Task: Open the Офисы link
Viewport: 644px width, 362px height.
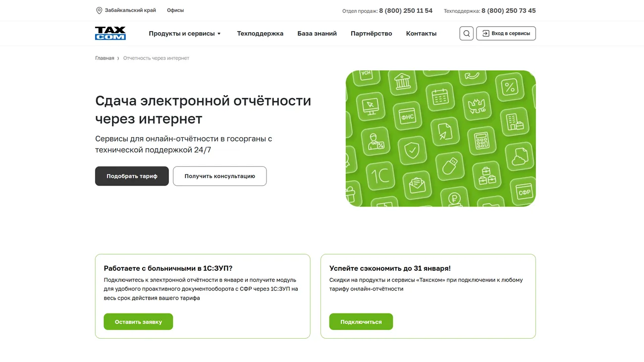Action: click(x=175, y=10)
